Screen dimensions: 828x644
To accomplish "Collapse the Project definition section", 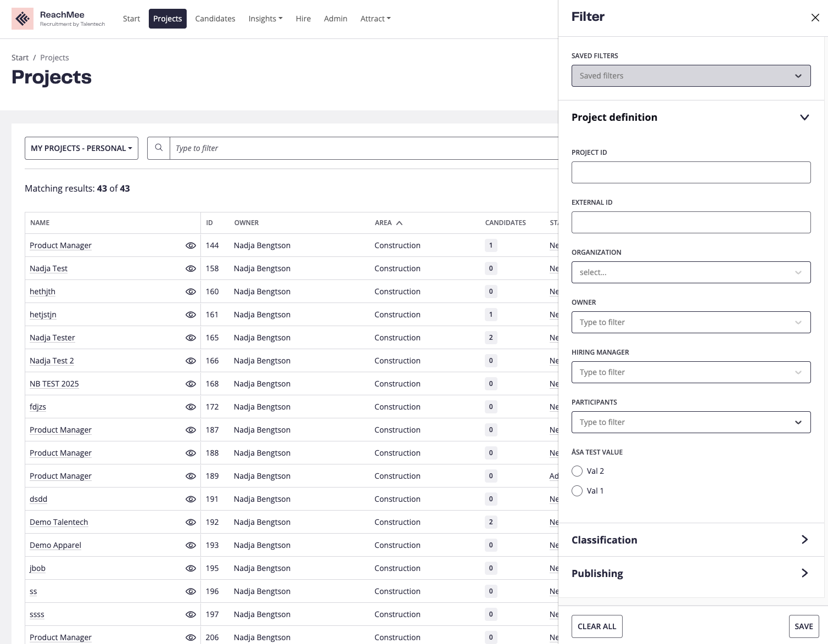I will pos(804,117).
